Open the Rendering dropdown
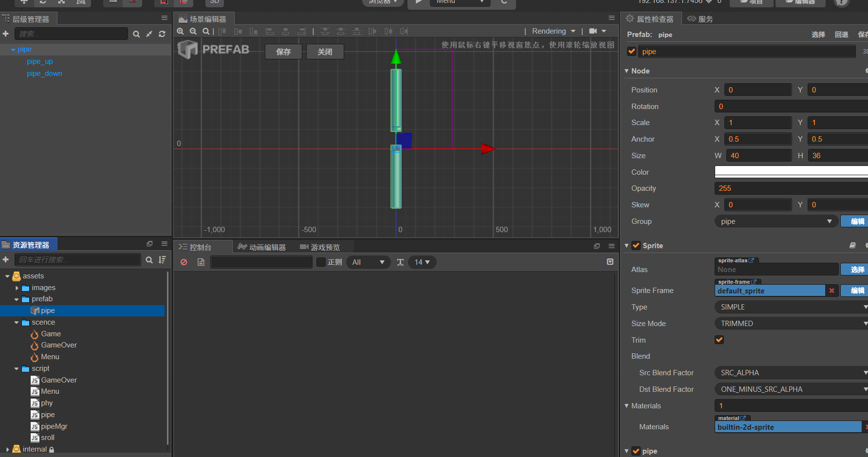The height and width of the screenshot is (457, 868). (x=554, y=31)
